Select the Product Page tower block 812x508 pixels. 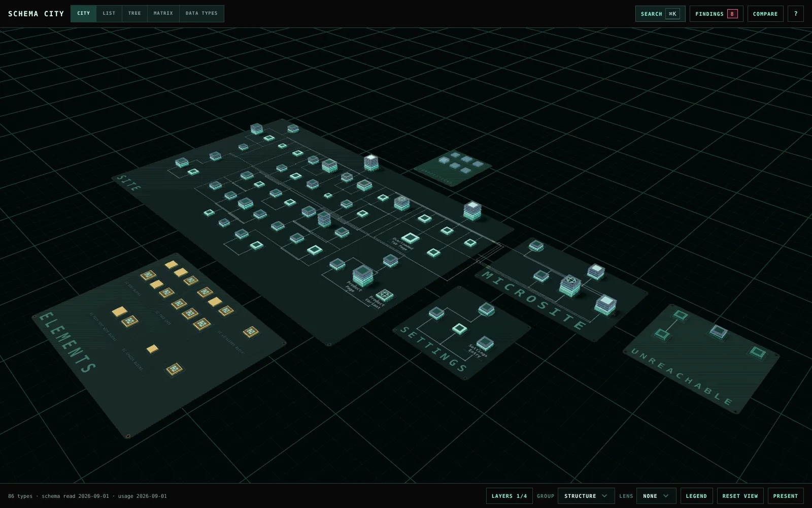(363, 275)
